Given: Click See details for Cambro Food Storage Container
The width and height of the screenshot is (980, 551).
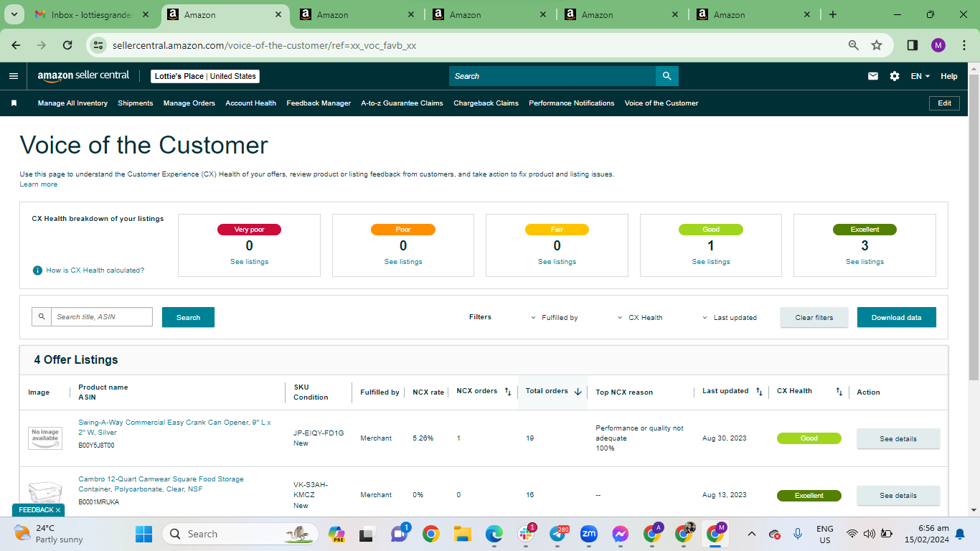Looking at the screenshot, I should 898,496.
